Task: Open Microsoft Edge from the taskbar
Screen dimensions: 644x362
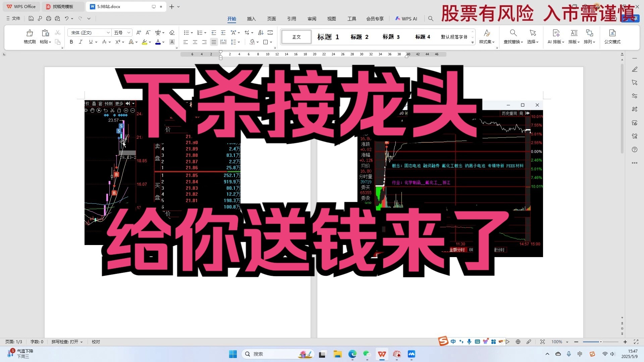Action: coord(353,354)
